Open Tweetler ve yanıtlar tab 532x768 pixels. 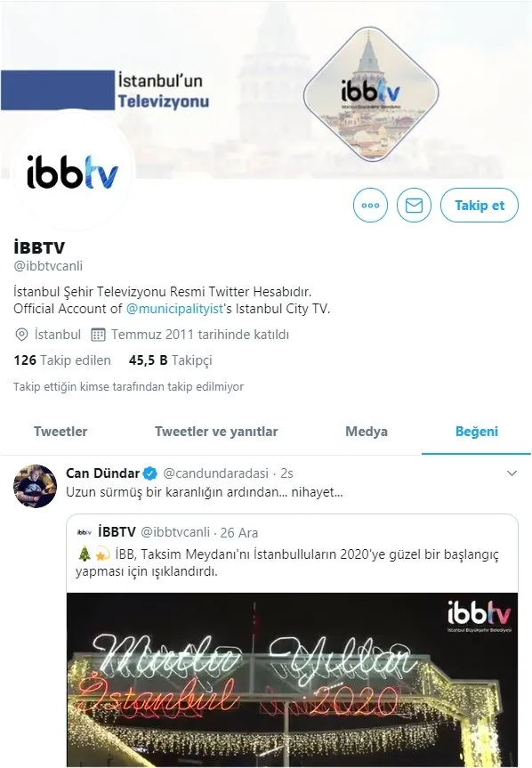point(216,432)
